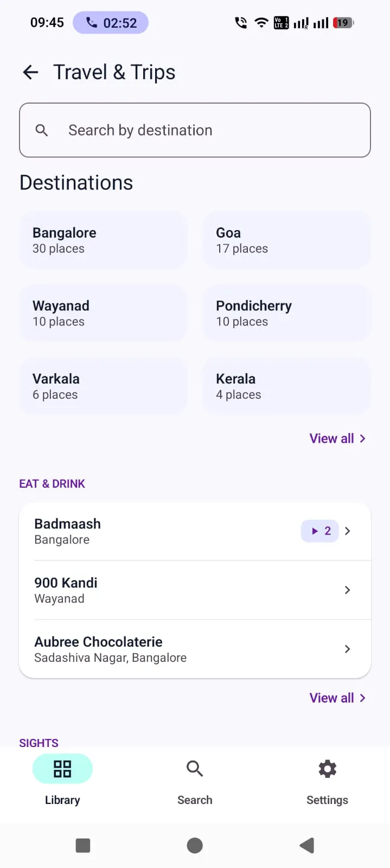Click the magnifier icon in the search field
The width and height of the screenshot is (390, 868).
42,130
